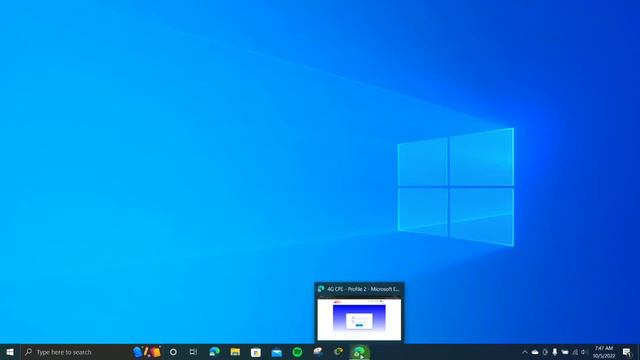Screen dimensions: 640x360
Task: Open Task View on the taskbar
Action: coord(193,352)
